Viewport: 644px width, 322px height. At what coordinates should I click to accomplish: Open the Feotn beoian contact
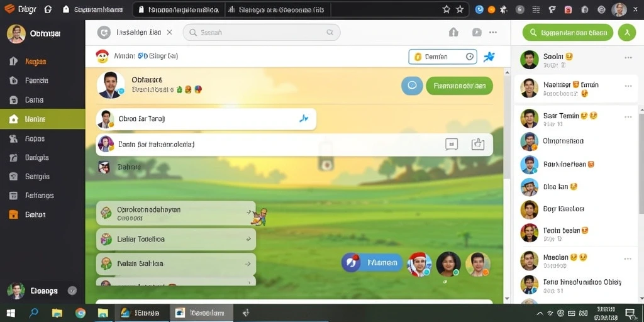pyautogui.click(x=575, y=233)
